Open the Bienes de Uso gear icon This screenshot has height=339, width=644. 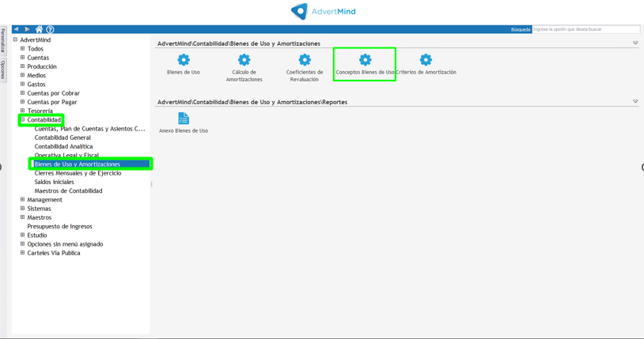[184, 60]
